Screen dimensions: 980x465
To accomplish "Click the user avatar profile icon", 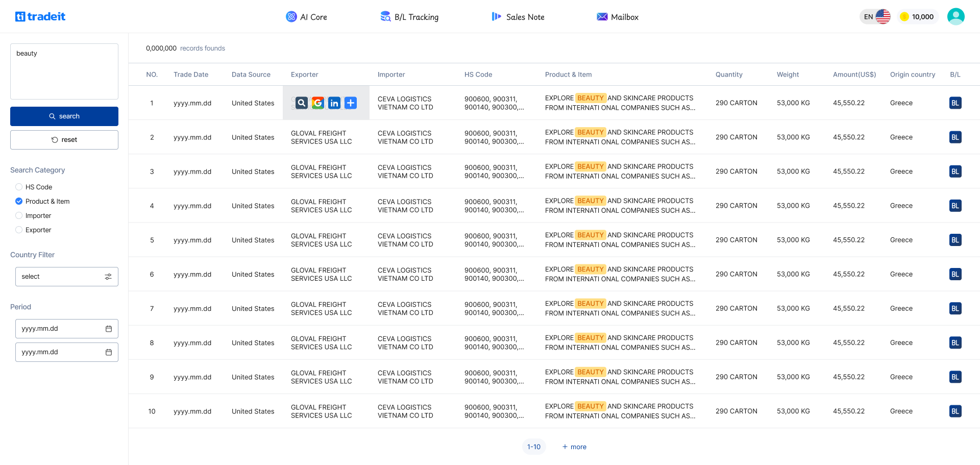I will [955, 17].
